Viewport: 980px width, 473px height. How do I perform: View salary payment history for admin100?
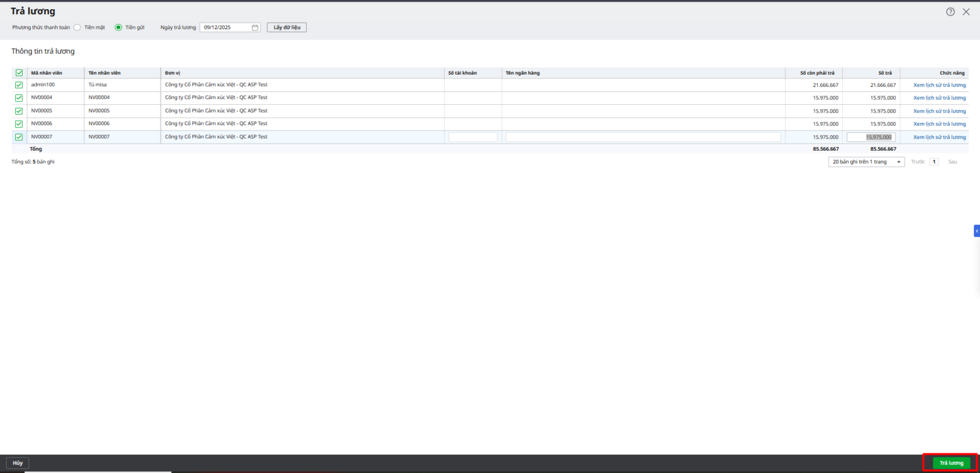point(939,85)
